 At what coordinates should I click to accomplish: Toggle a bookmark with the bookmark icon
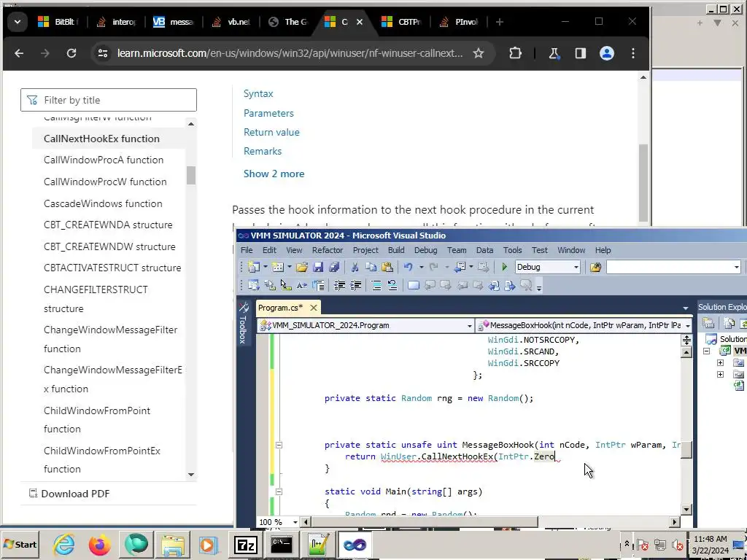[413, 285]
